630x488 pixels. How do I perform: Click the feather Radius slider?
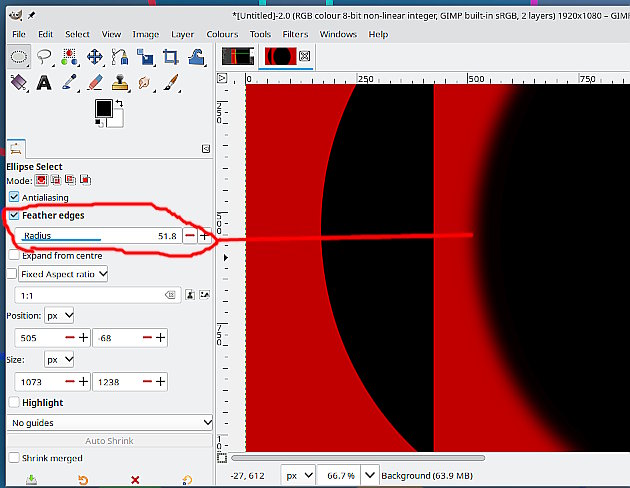point(95,236)
